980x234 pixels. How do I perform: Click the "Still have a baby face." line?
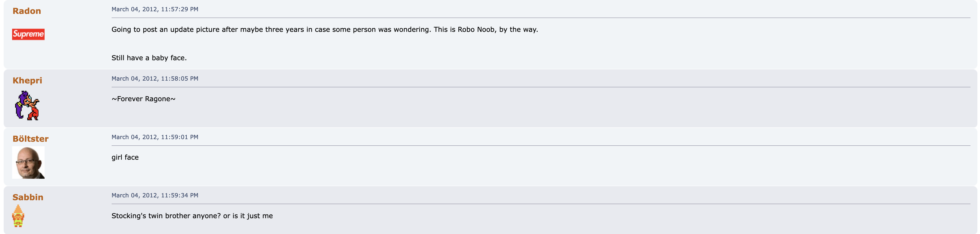coord(149,58)
